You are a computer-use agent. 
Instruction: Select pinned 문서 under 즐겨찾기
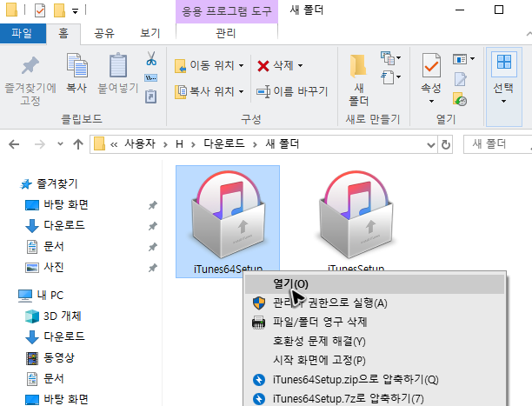click(45, 246)
